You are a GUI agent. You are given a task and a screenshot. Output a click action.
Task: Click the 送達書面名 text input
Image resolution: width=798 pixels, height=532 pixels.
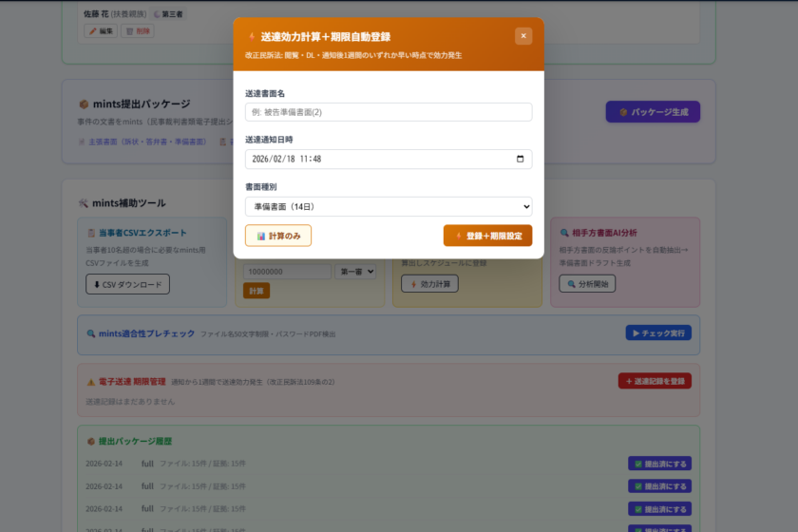[389, 112]
